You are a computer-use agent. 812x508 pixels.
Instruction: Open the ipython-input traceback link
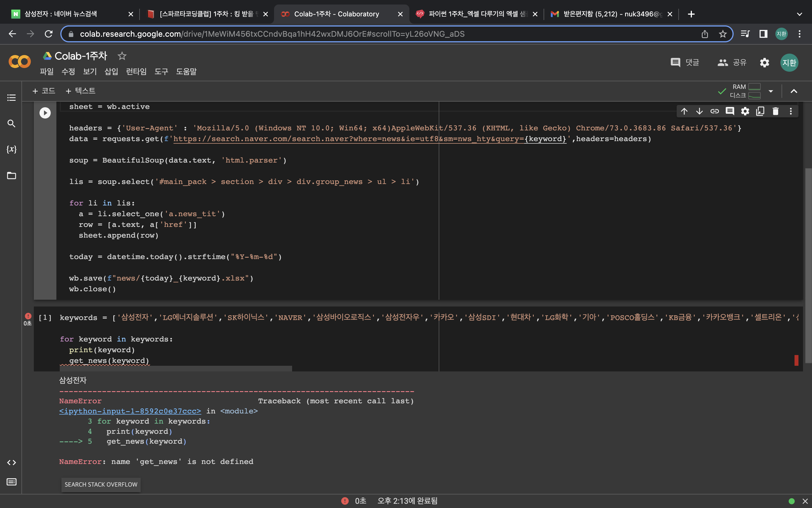point(130,411)
